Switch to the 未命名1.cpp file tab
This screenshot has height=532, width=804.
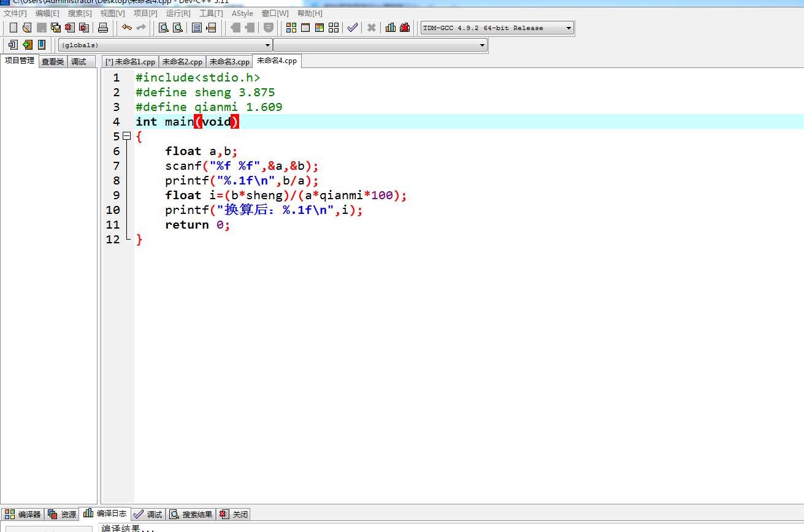tap(131, 62)
